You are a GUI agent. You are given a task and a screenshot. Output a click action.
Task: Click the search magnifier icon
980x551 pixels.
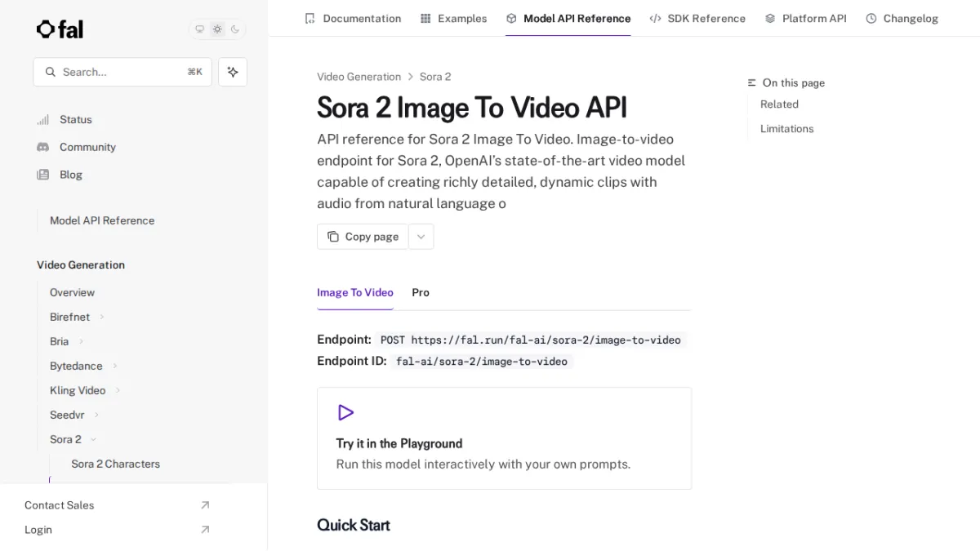click(x=51, y=72)
